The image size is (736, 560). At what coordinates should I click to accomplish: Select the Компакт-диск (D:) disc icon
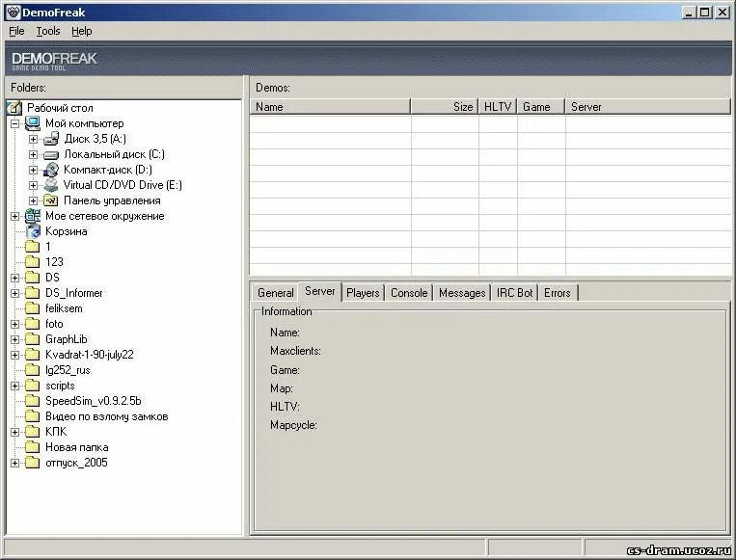tap(51, 170)
